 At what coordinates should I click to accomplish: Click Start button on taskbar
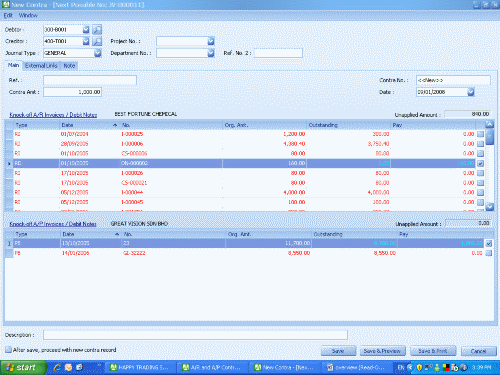22,367
